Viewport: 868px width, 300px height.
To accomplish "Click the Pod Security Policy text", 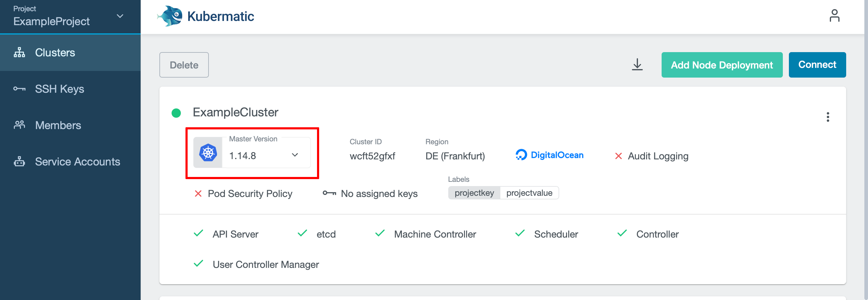I will click(250, 193).
